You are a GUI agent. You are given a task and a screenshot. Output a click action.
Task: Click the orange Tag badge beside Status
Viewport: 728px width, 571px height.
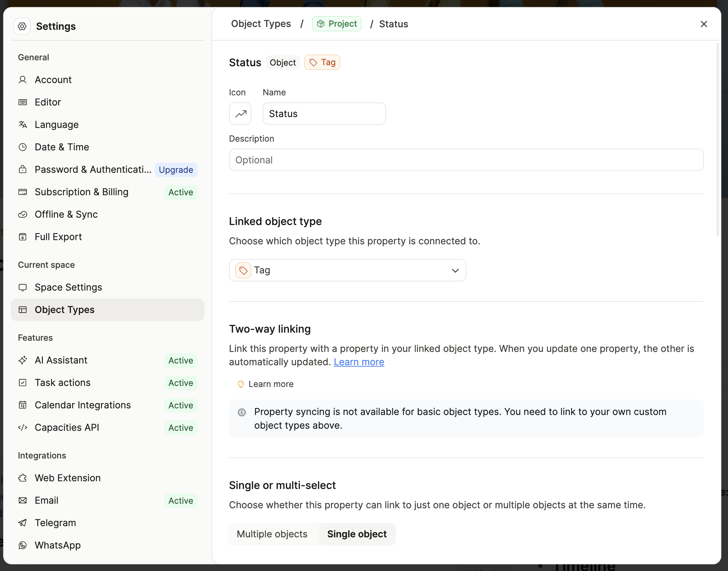pyautogui.click(x=322, y=62)
